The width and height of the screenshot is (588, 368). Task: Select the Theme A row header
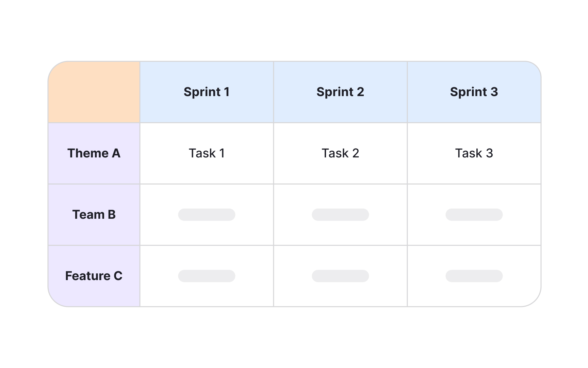point(94,153)
